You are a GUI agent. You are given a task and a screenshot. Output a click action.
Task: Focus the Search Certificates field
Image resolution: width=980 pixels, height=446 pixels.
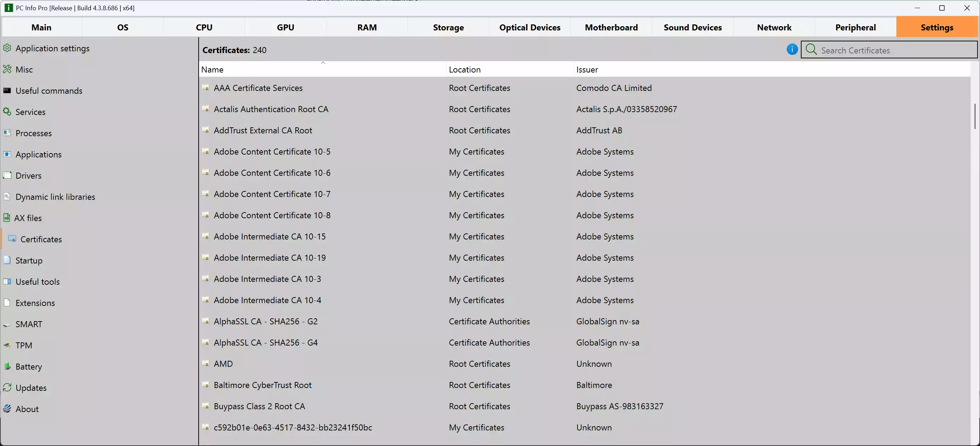889,50
